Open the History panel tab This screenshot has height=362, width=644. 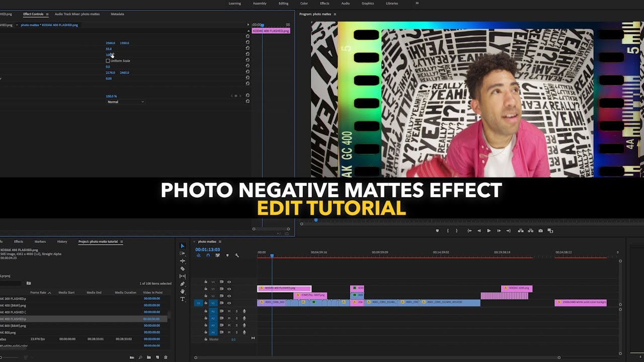tap(62, 242)
